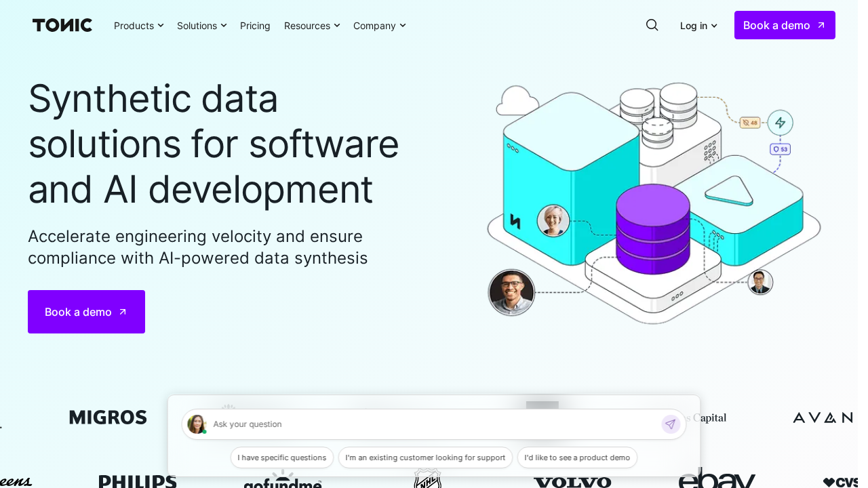Open the Log in dropdown
This screenshot has width=868, height=488.
click(698, 26)
